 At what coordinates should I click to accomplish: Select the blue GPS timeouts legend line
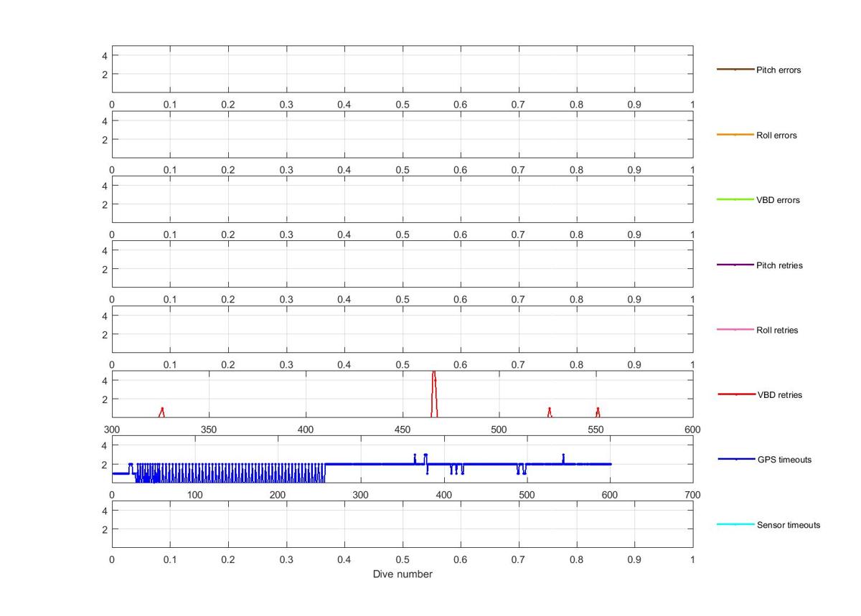click(x=737, y=459)
